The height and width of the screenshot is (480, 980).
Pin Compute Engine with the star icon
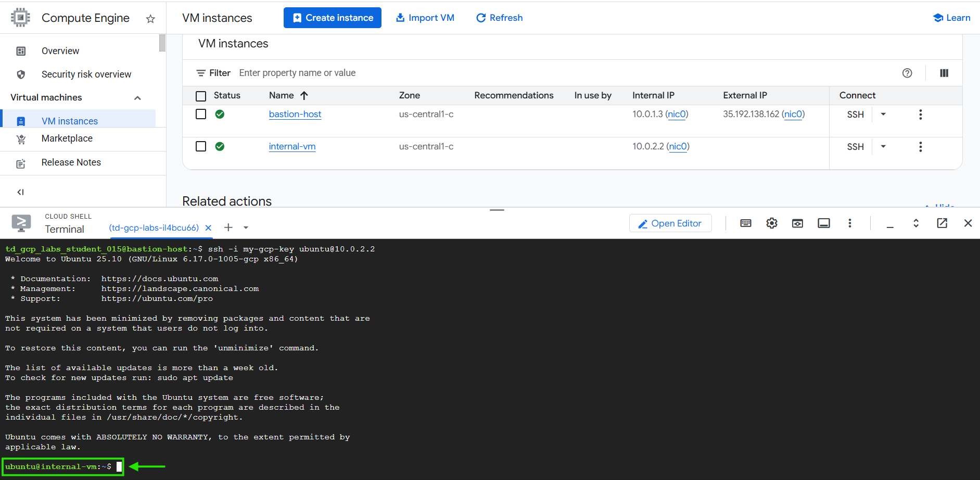(x=150, y=19)
